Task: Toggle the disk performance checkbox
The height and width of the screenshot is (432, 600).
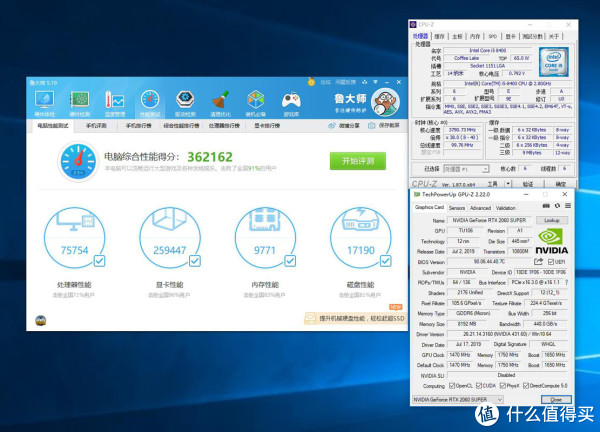Action: (385, 261)
